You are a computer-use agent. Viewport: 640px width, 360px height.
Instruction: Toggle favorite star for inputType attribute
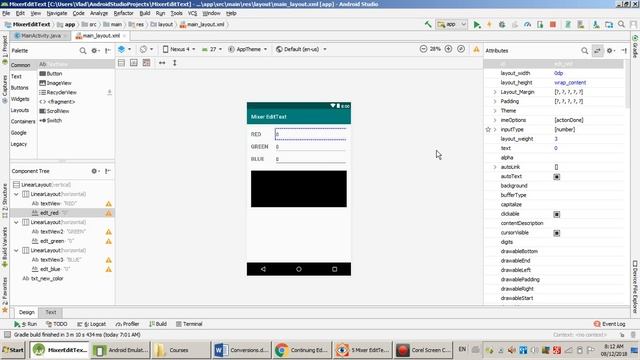tap(488, 129)
